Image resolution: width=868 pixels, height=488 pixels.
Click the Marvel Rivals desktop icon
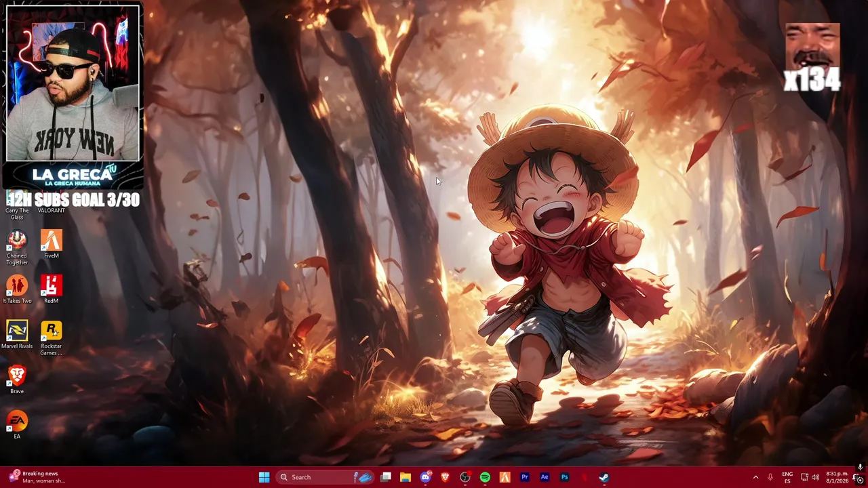(x=17, y=335)
